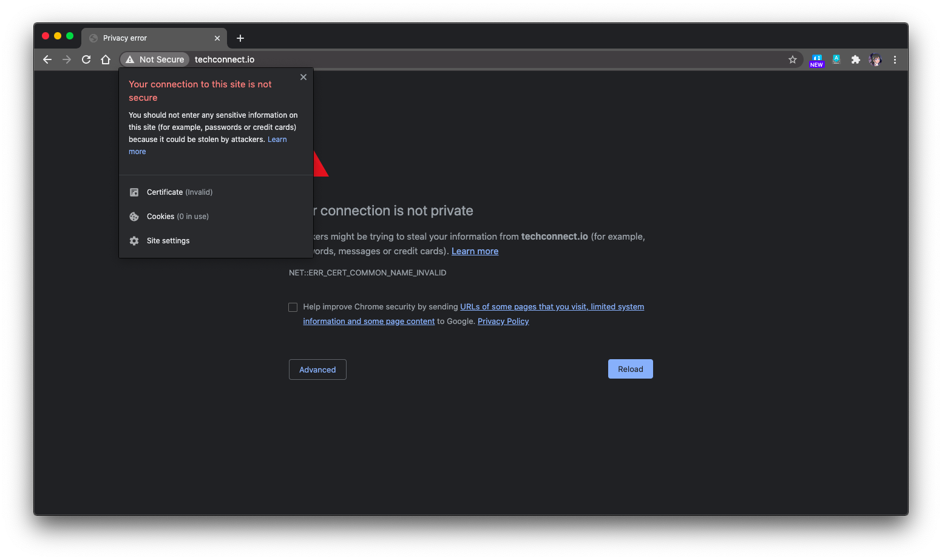Click the blue Reload button
This screenshot has height=560, width=942.
click(x=631, y=369)
